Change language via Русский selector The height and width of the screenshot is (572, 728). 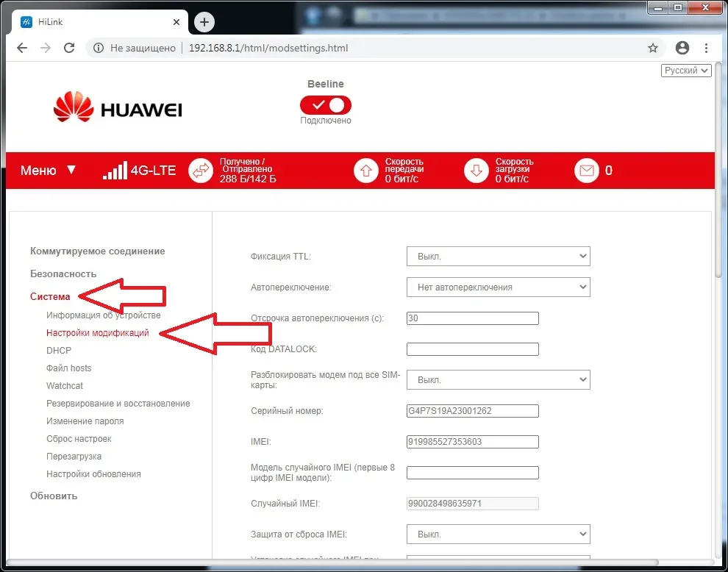[x=686, y=71]
